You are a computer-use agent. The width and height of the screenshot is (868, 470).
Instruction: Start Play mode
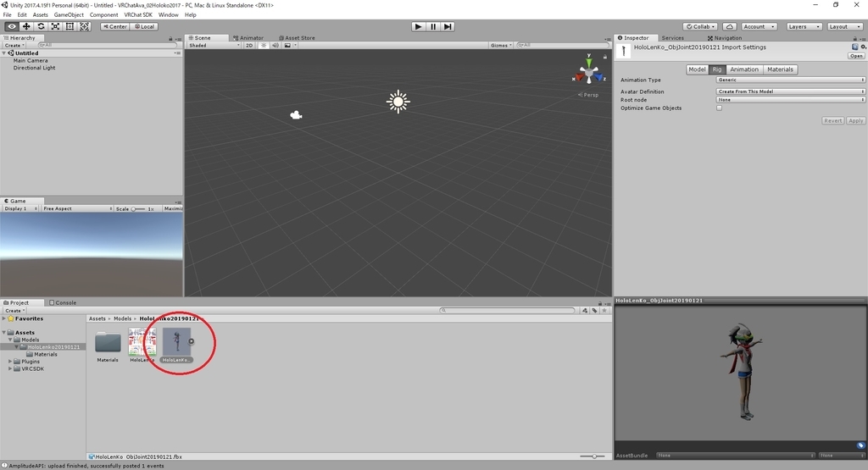[419, 26]
